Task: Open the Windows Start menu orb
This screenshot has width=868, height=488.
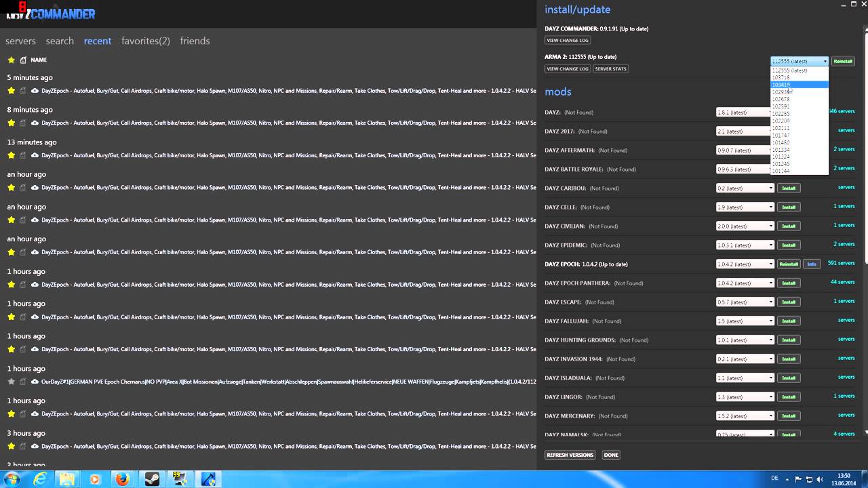Action: [x=12, y=479]
